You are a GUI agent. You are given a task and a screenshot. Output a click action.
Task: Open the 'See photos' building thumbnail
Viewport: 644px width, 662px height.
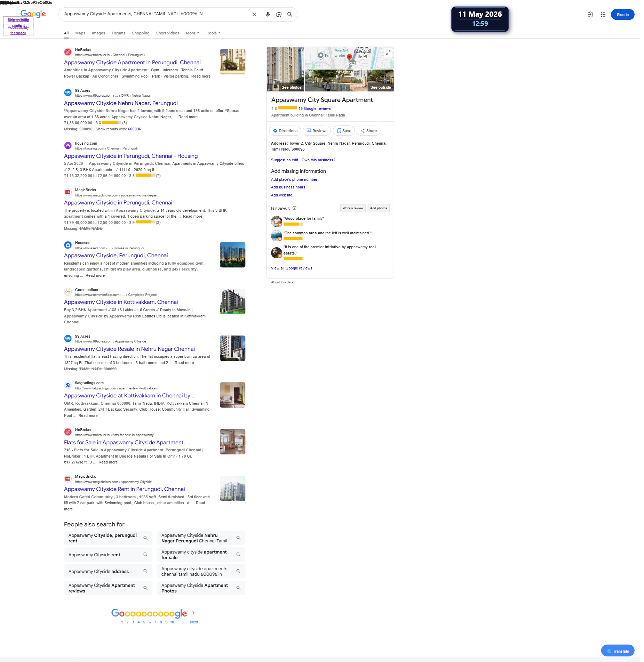pyautogui.click(x=285, y=69)
